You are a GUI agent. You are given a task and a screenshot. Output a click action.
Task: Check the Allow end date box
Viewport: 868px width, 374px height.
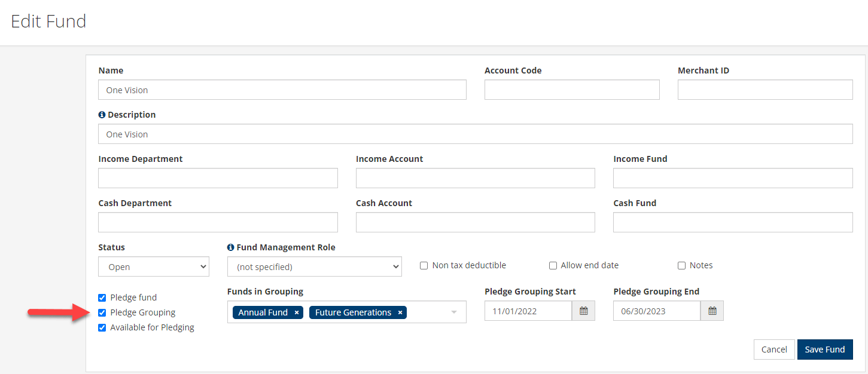[x=553, y=265]
